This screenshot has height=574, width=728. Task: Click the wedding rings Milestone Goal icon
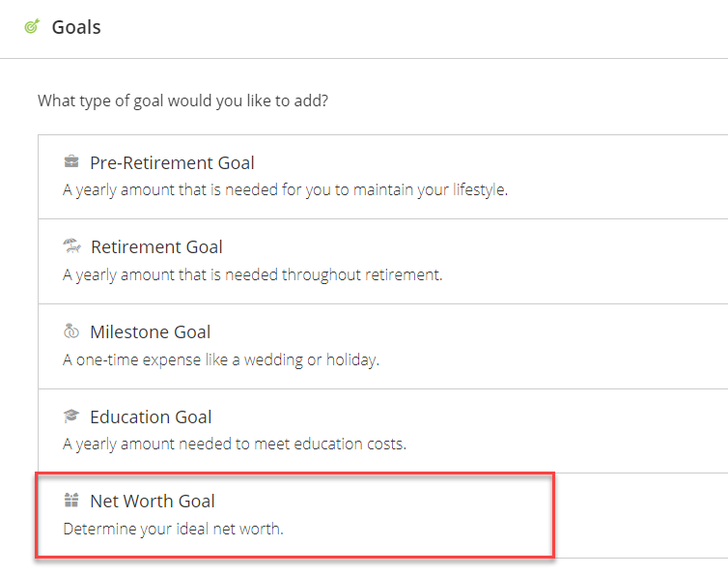click(71, 331)
